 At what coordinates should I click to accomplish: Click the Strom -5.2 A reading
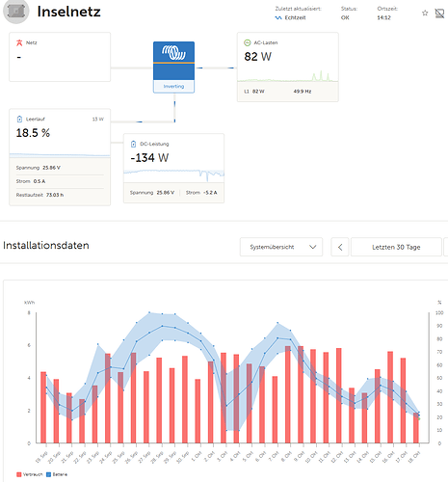tap(201, 193)
